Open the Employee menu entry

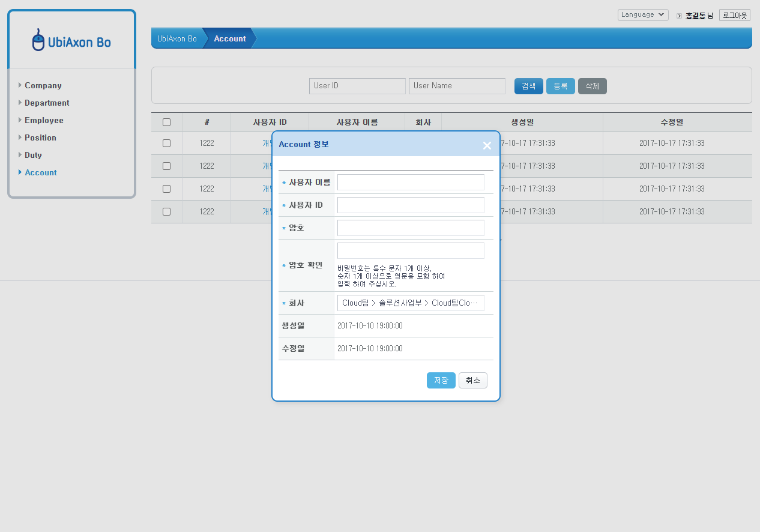(x=44, y=120)
